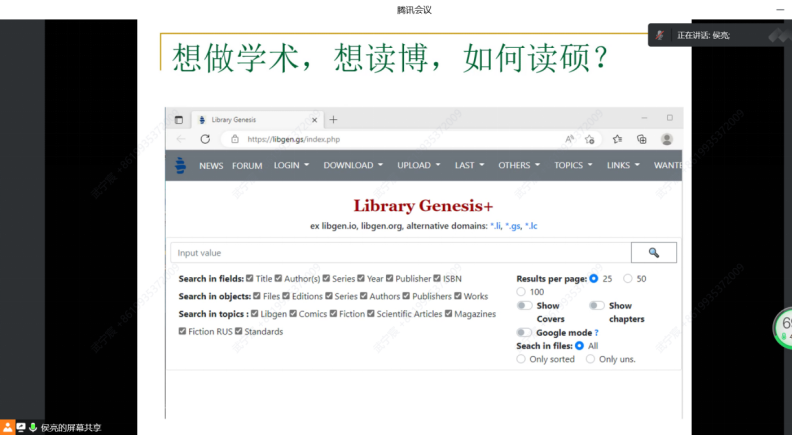Image resolution: width=793 pixels, height=436 pixels.
Task: Select 100 results per page
Action: 521,292
